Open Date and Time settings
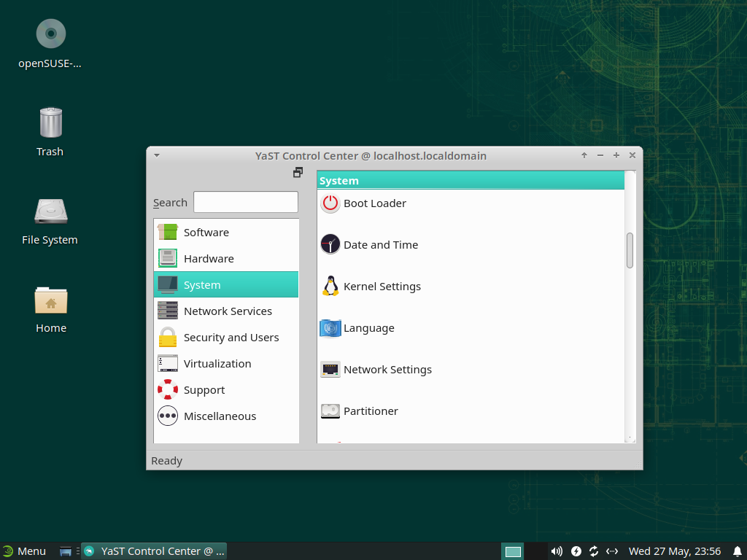This screenshot has height=560, width=747. pos(380,245)
